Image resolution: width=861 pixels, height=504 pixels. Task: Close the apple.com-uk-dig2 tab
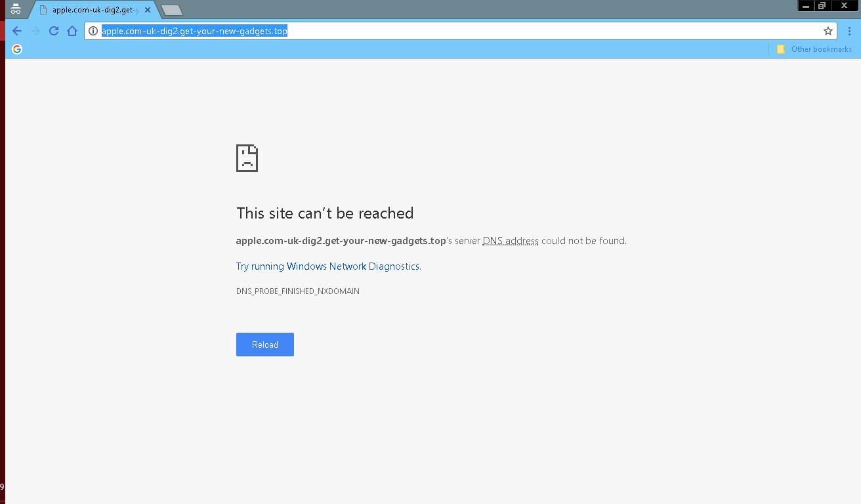click(x=148, y=10)
